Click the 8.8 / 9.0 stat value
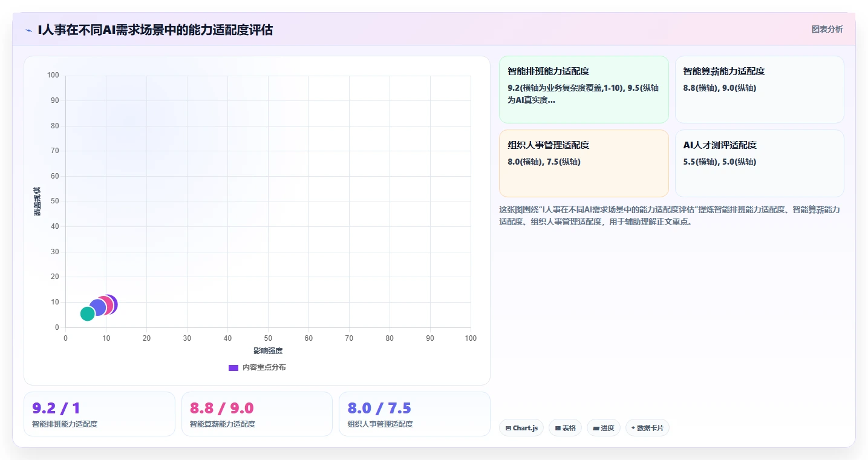The height and width of the screenshot is (460, 868). point(221,408)
